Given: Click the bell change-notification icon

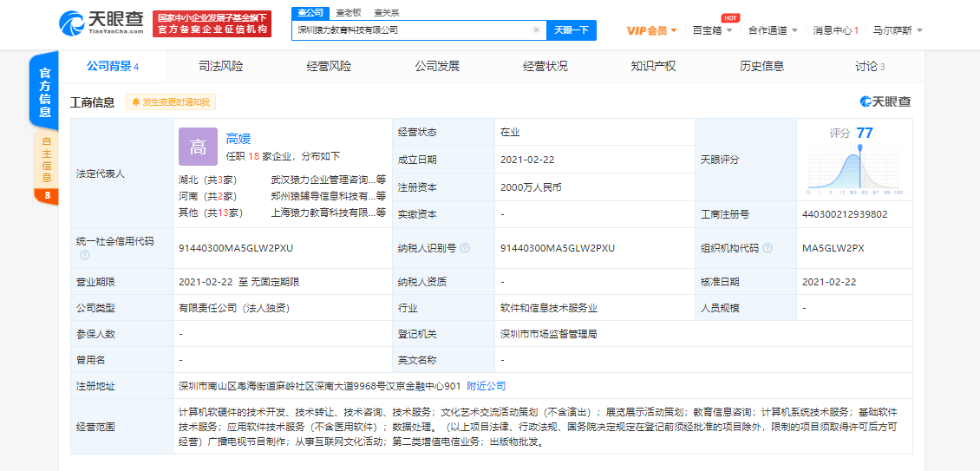Looking at the screenshot, I should pos(135,102).
